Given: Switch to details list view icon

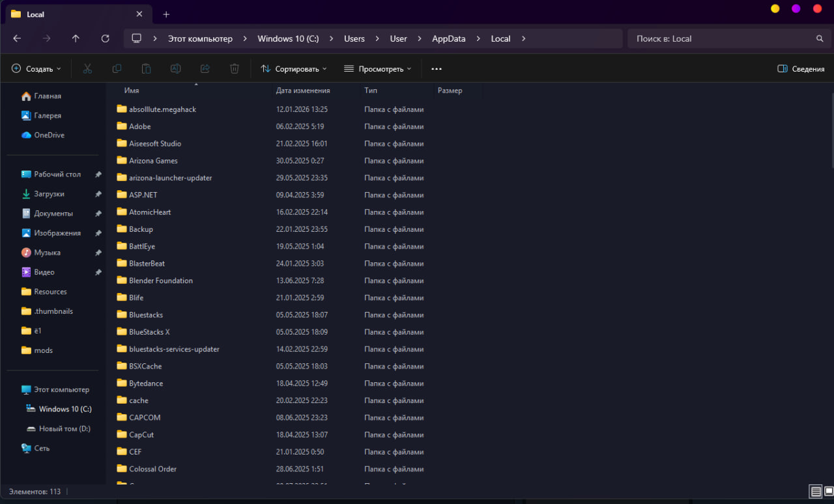Looking at the screenshot, I should [815, 491].
